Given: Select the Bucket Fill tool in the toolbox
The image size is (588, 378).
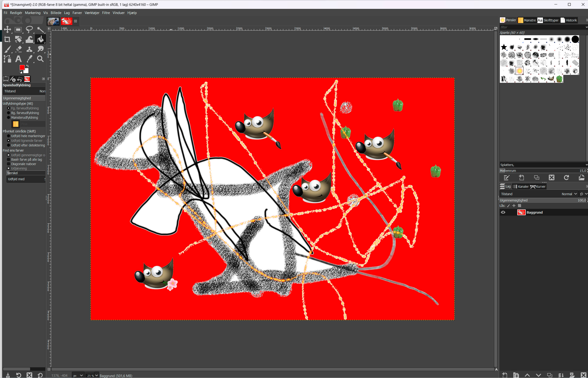Looking at the screenshot, I should click(40, 39).
